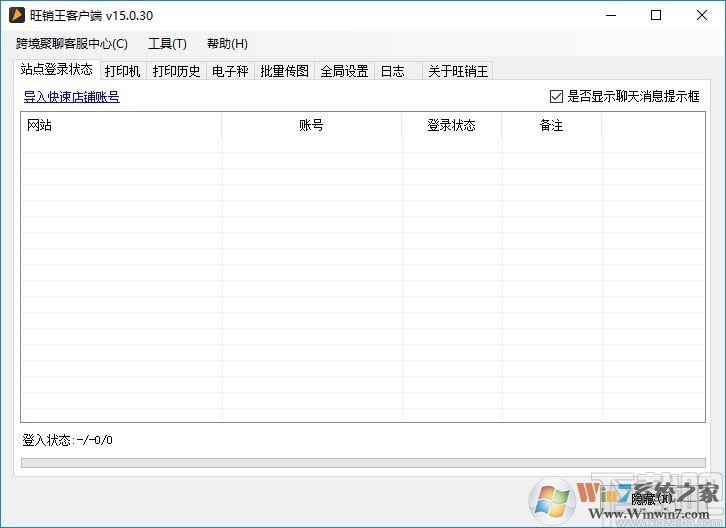Image resolution: width=726 pixels, height=528 pixels.
Task: Maximize the 旺销王客户端 window
Action: [656, 15]
